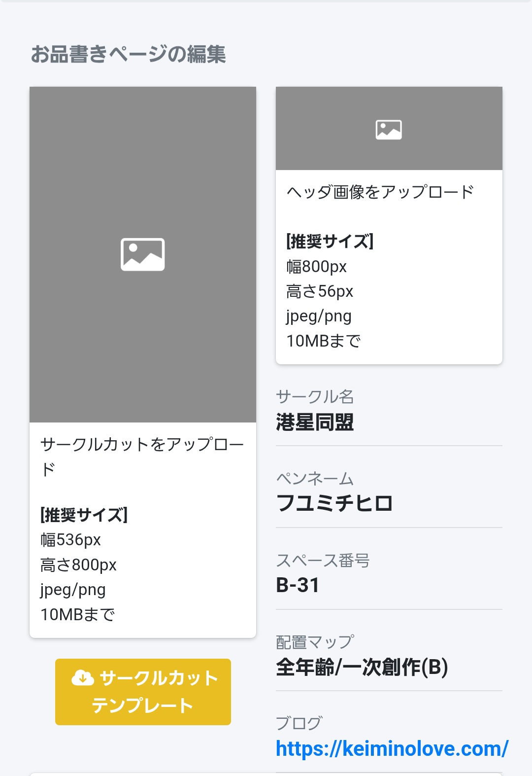Open the keiminolove.com blog link
Screen dimensions: 532x776
click(x=392, y=749)
